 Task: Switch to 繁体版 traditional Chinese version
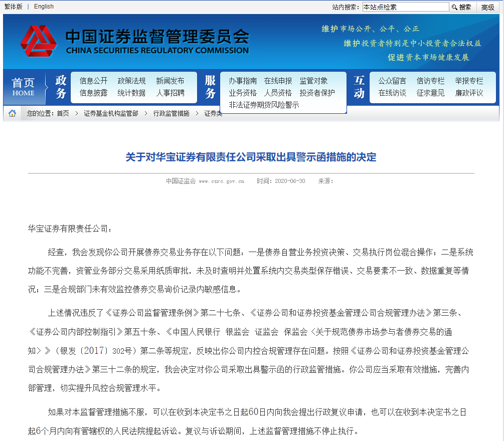[x=14, y=7]
